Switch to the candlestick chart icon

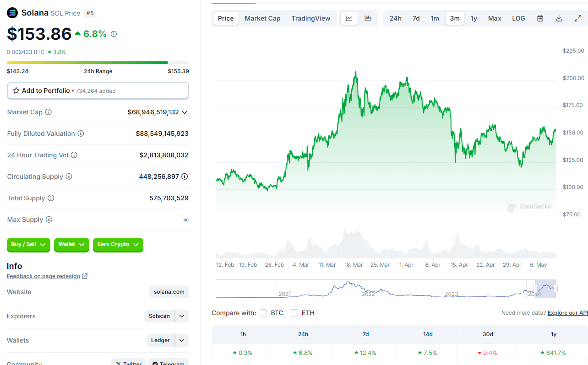(x=368, y=18)
